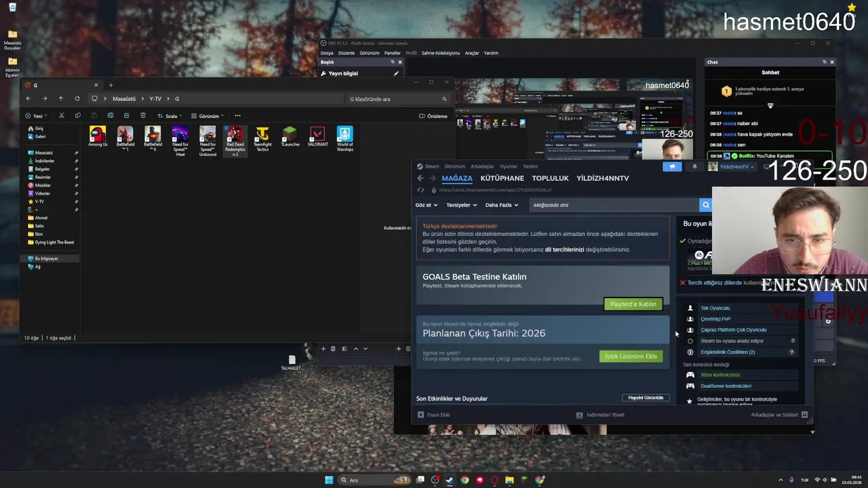The height and width of the screenshot is (488, 868).
Task: Click Tek Oyunculu feature link
Action: 715,308
